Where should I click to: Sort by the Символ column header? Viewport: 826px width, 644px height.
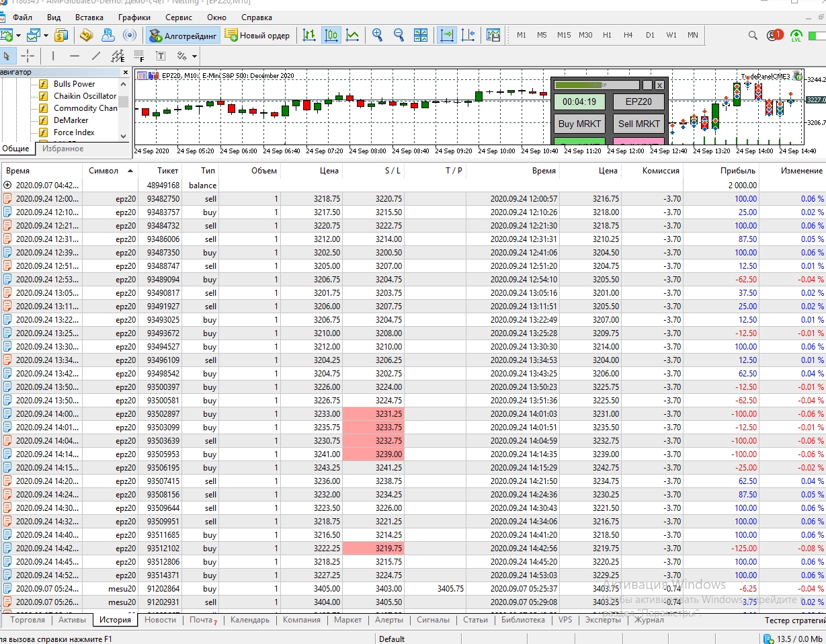click(110, 171)
